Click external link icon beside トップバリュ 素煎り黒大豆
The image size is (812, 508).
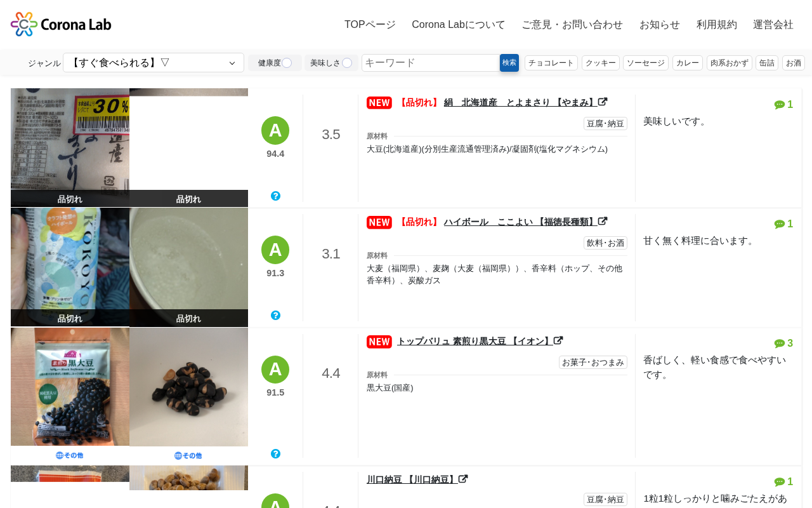558,341
